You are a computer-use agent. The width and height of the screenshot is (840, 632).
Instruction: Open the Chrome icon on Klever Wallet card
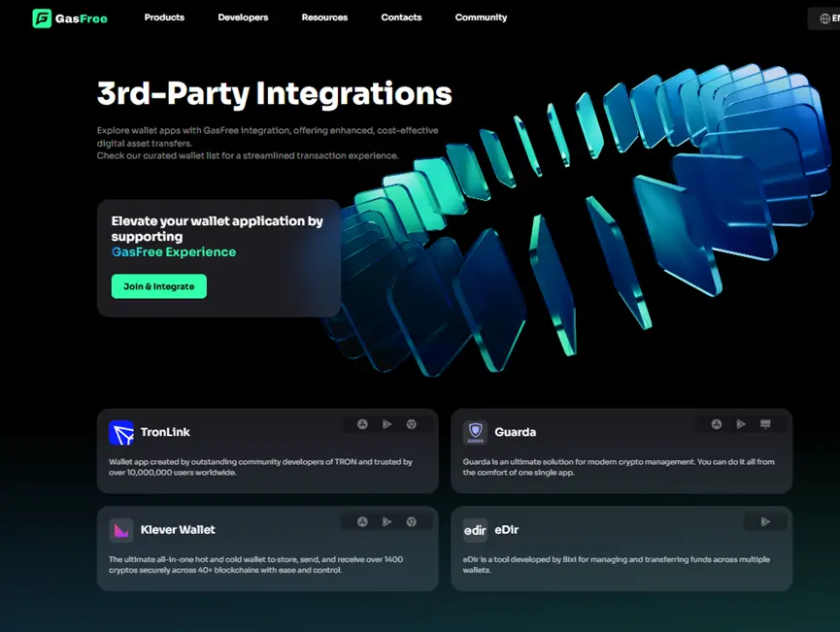click(412, 521)
